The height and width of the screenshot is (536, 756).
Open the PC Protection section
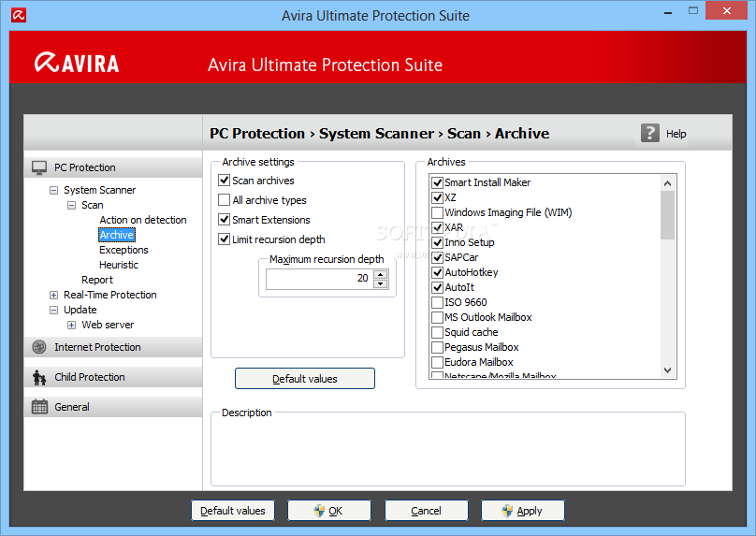[x=113, y=167]
